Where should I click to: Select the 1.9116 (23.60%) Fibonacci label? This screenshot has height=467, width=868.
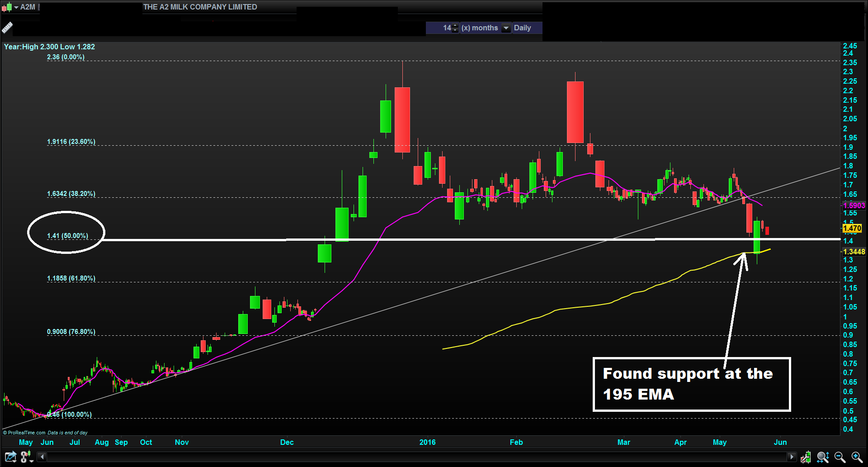(71, 142)
